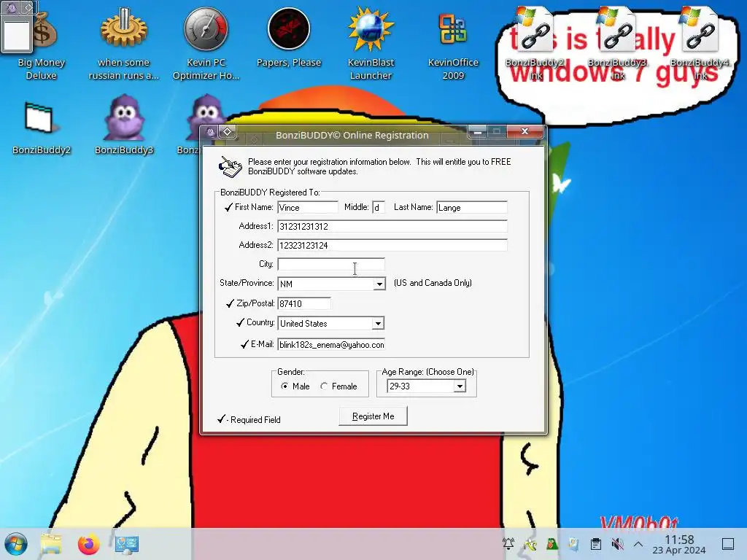
Task: Click the banana tray icon
Action: 530,544
